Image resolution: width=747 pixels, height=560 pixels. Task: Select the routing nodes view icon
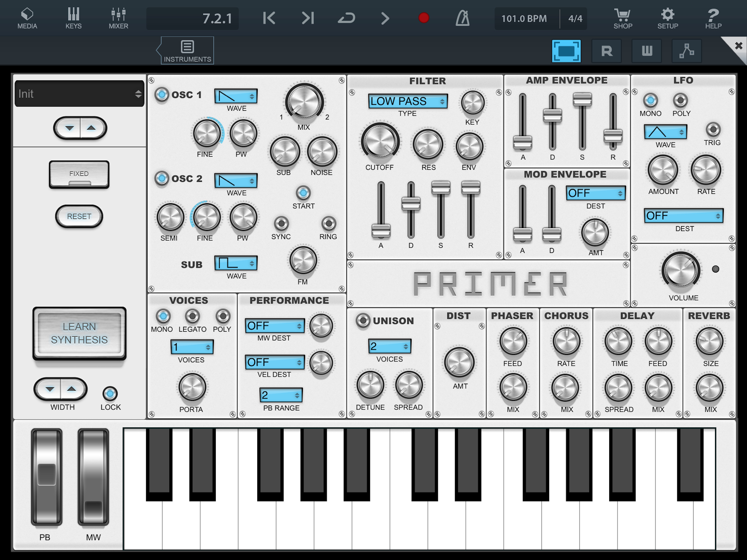[x=687, y=51]
